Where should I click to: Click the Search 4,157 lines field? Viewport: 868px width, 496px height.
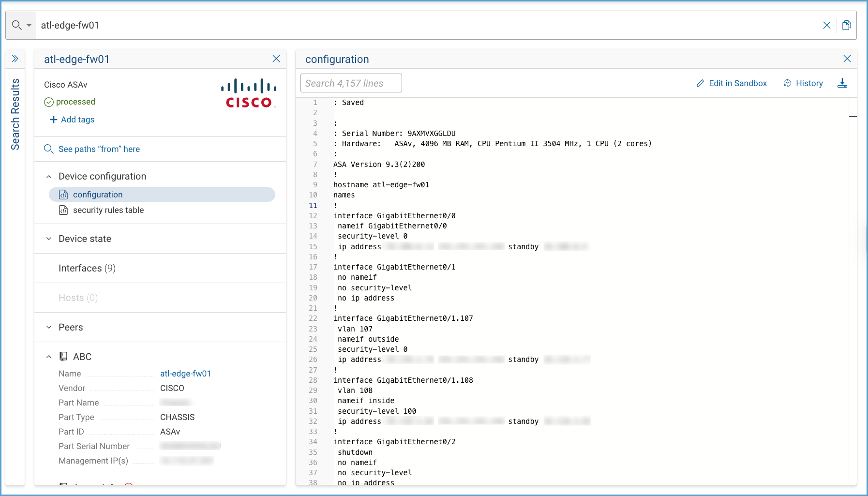coord(351,83)
